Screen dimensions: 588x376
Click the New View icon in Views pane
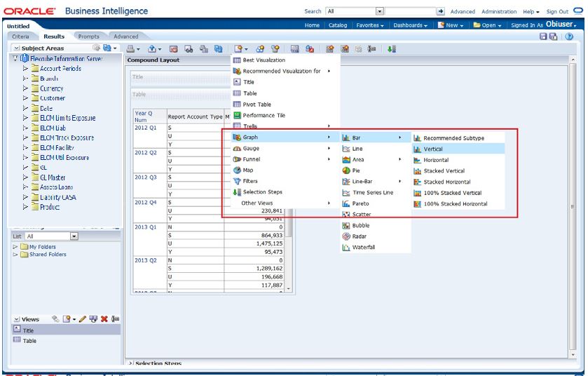(x=67, y=319)
